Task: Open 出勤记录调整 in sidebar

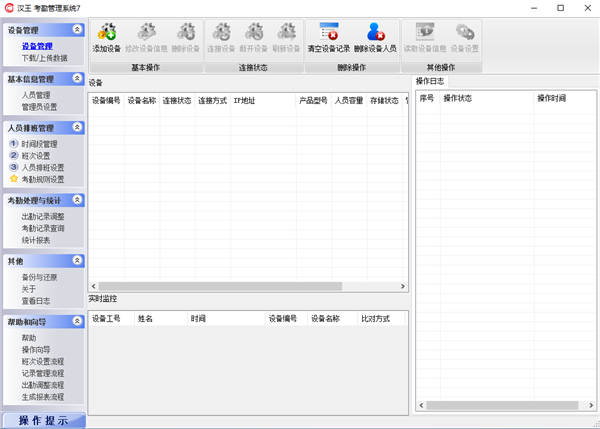Action: (43, 217)
